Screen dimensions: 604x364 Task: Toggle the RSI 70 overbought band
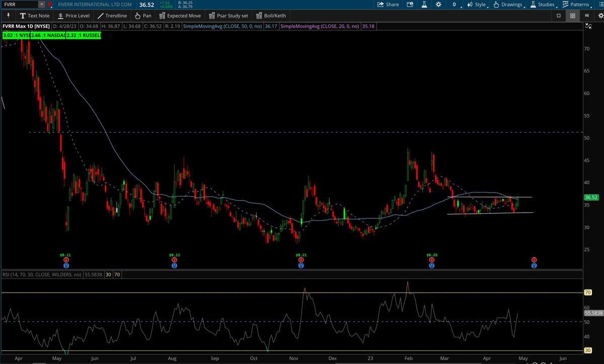117,275
